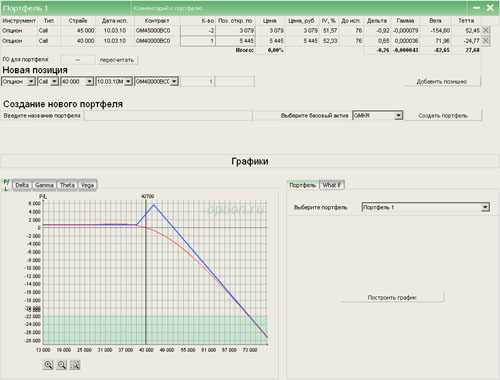Click Добавить позицию button
Image resolution: width=500 pixels, height=380 pixels.
[442, 82]
